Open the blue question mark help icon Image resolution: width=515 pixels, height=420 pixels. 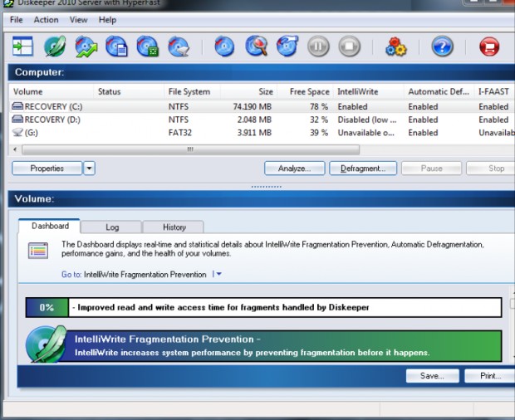click(x=443, y=46)
